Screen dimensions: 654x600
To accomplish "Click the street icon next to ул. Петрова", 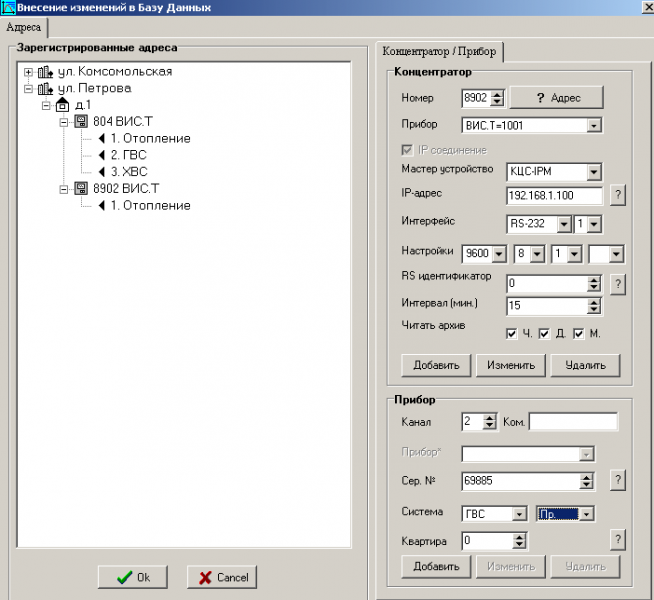I will tap(45, 89).
